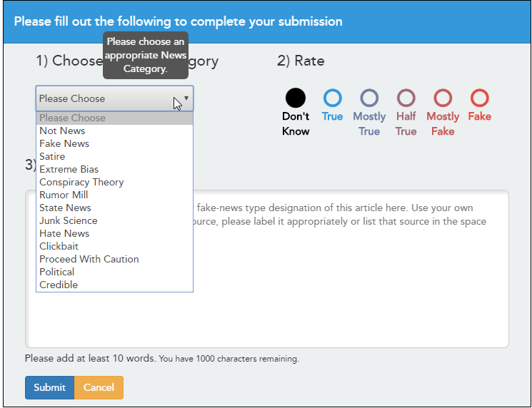Pick Satire in the category dropdown
The image size is (532, 408).
(115, 156)
